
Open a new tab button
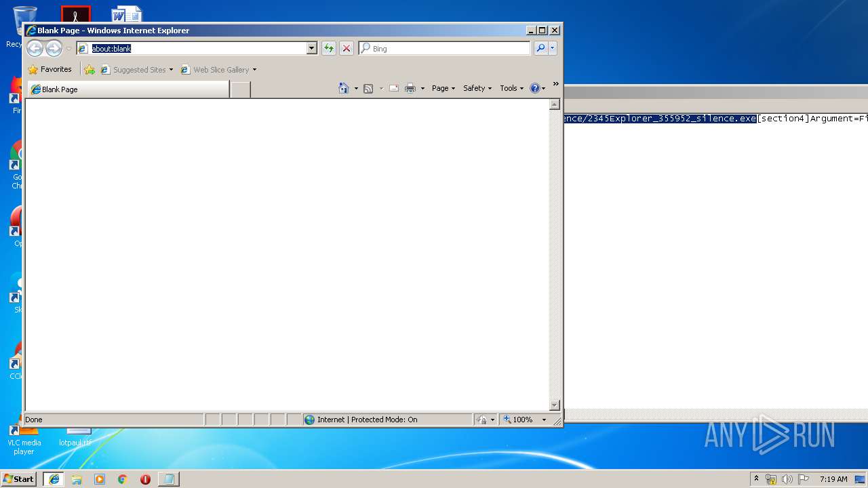(x=241, y=89)
